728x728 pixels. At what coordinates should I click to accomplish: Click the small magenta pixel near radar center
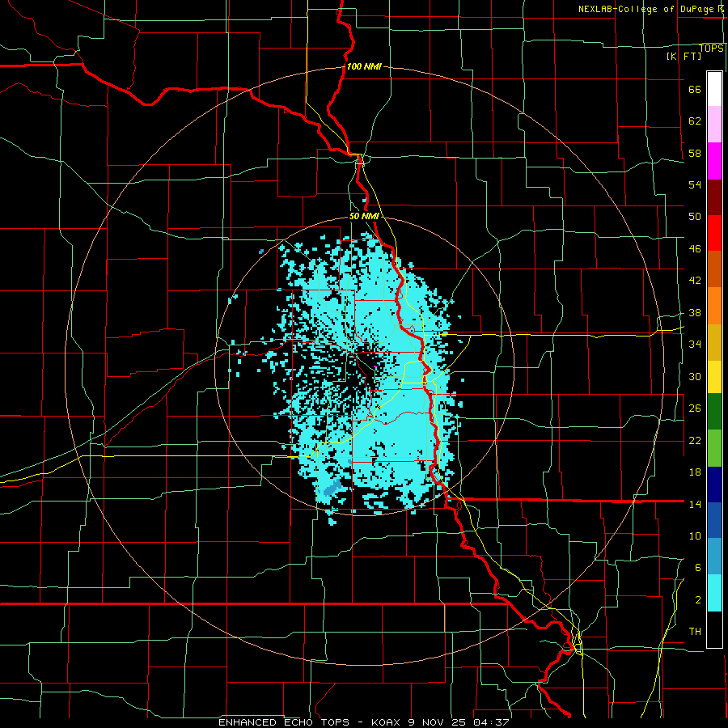tap(375, 366)
